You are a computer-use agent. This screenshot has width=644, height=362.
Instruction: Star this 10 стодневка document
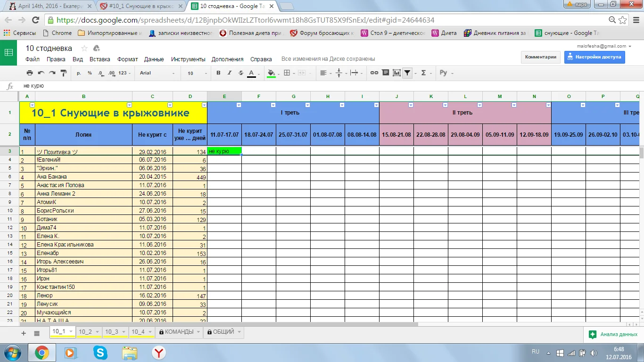click(x=84, y=49)
